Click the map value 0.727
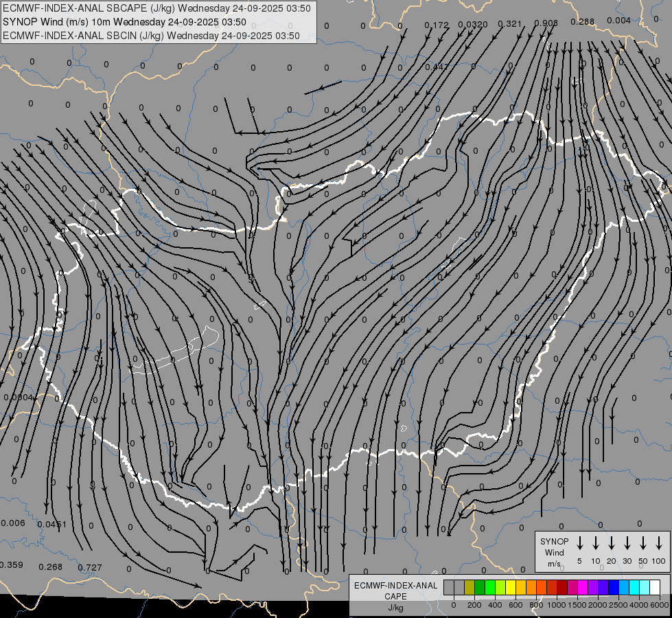This screenshot has height=618, width=672. point(90,568)
